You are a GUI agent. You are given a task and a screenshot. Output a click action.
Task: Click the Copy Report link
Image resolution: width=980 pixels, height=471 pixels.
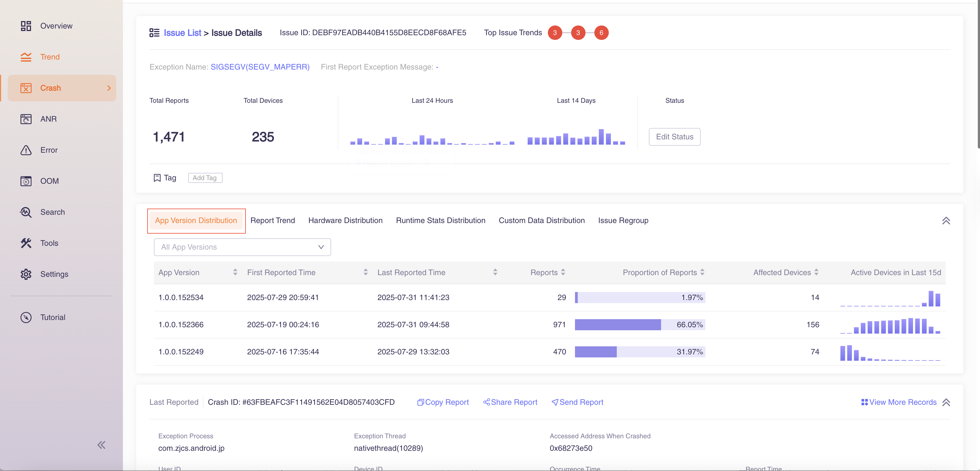click(443, 402)
